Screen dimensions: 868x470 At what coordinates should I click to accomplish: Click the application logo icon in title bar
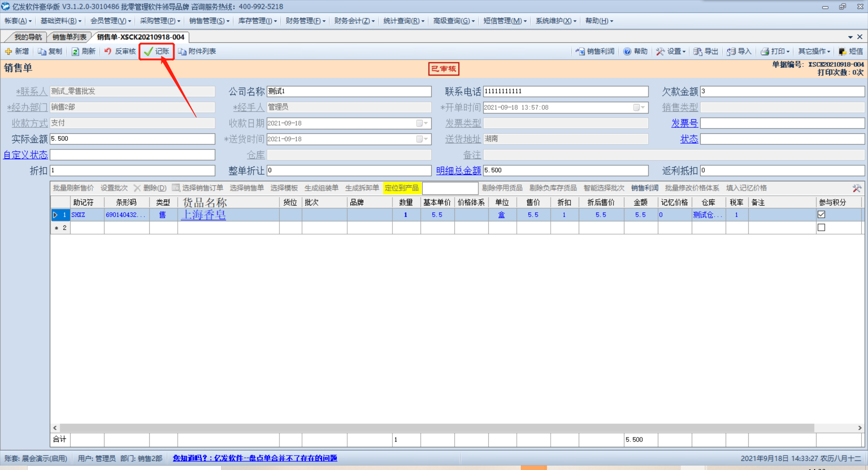[5, 6]
